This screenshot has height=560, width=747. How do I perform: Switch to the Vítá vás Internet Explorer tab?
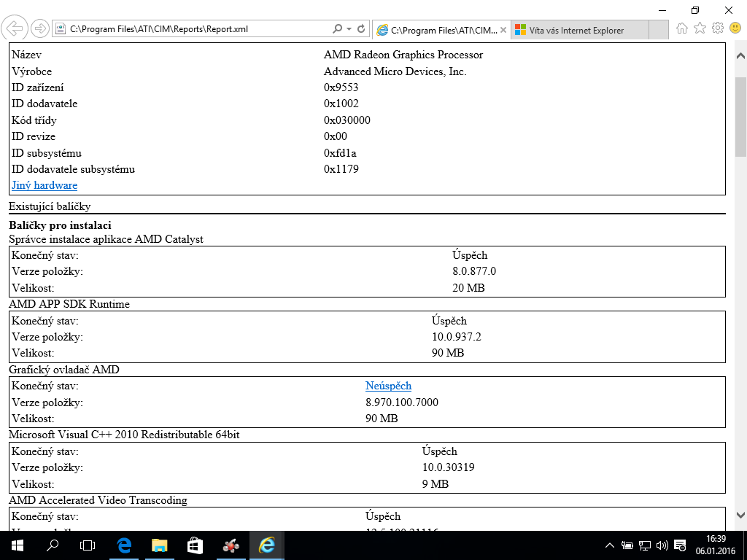tap(580, 30)
